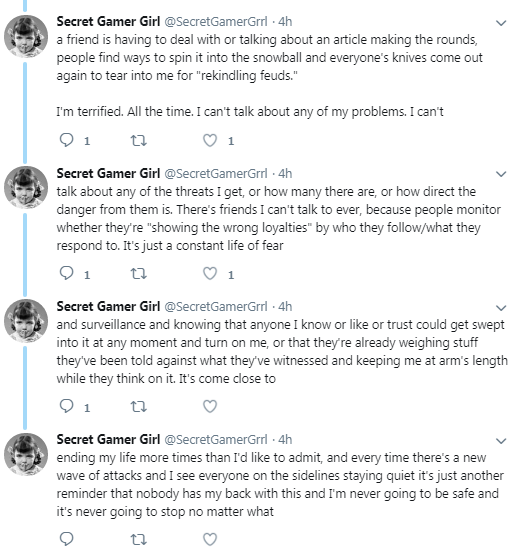
Task: Open the first tweet's chevron options menu
Action: 501,23
